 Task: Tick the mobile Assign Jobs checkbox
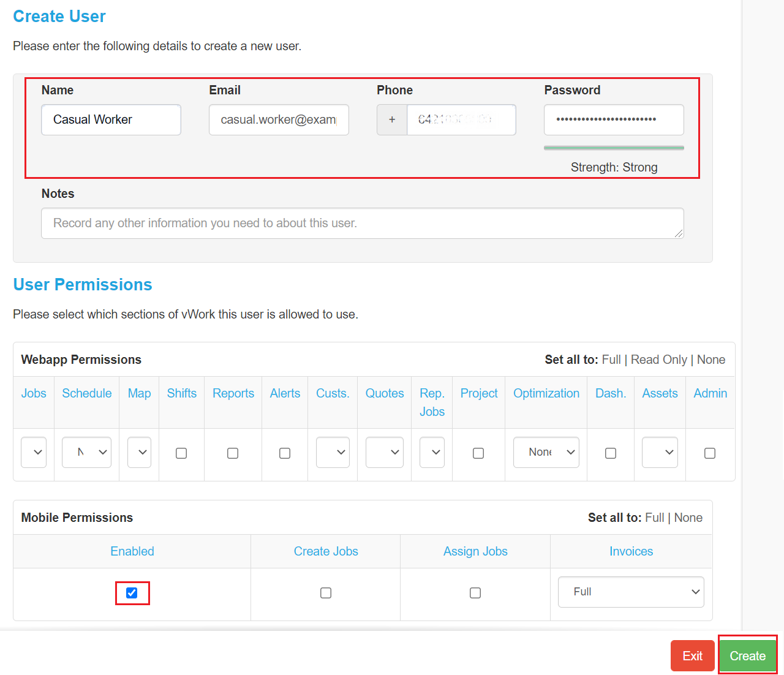[475, 593]
